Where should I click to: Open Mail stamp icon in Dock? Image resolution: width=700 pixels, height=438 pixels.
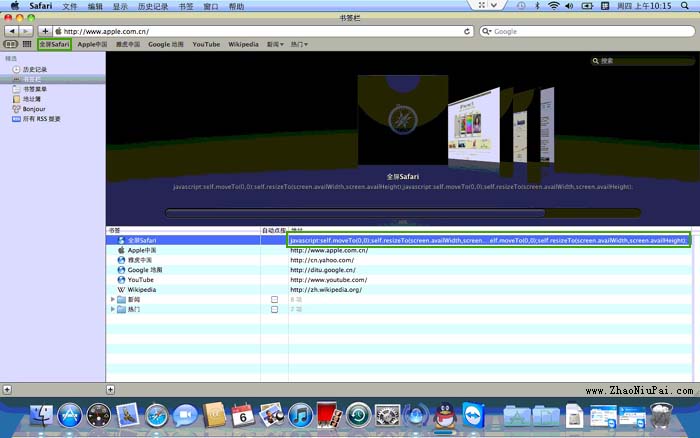coord(127,415)
